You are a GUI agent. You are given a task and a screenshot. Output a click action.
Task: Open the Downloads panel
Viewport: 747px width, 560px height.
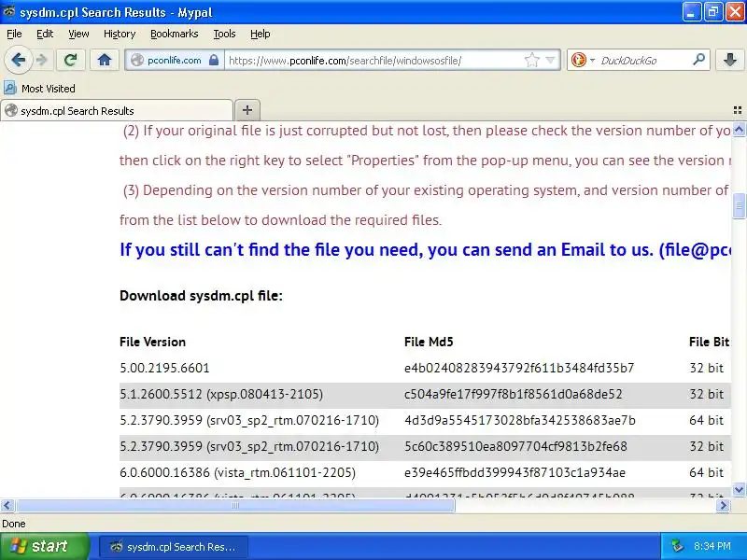729,60
